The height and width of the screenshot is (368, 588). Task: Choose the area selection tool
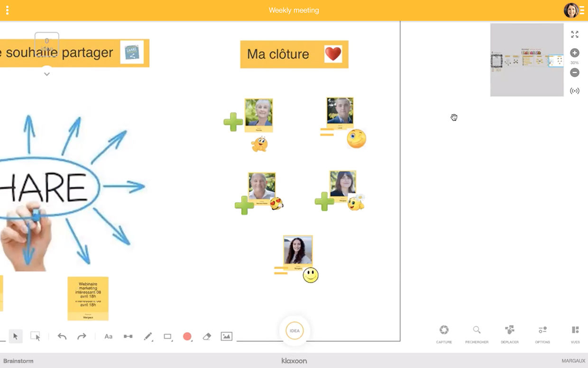click(x=36, y=336)
